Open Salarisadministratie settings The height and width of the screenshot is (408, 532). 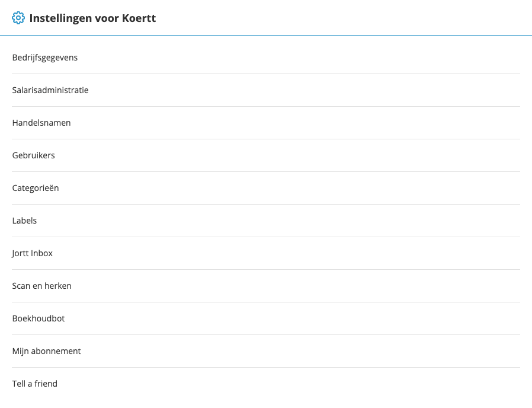point(50,90)
